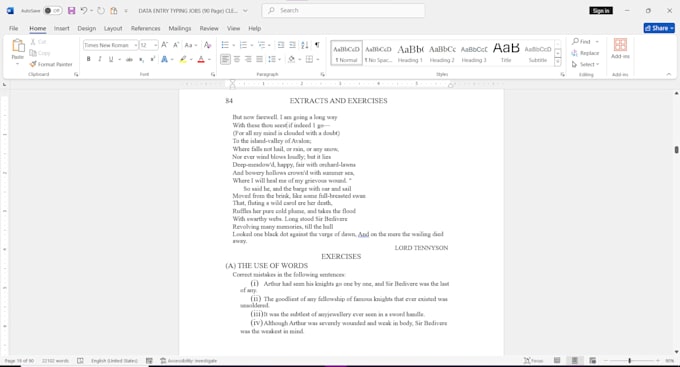Click Accessibility: Investigate in status bar
This screenshot has width=680, height=367.
coord(189,360)
